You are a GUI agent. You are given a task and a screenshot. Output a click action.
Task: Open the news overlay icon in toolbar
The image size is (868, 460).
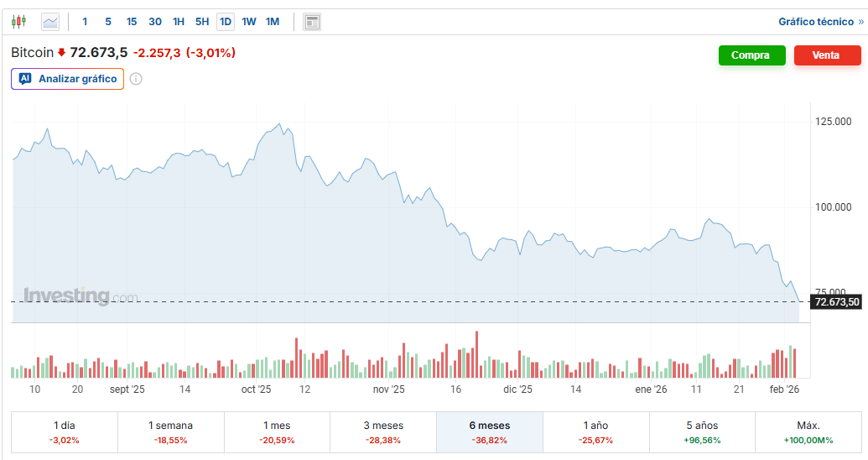(x=312, y=22)
